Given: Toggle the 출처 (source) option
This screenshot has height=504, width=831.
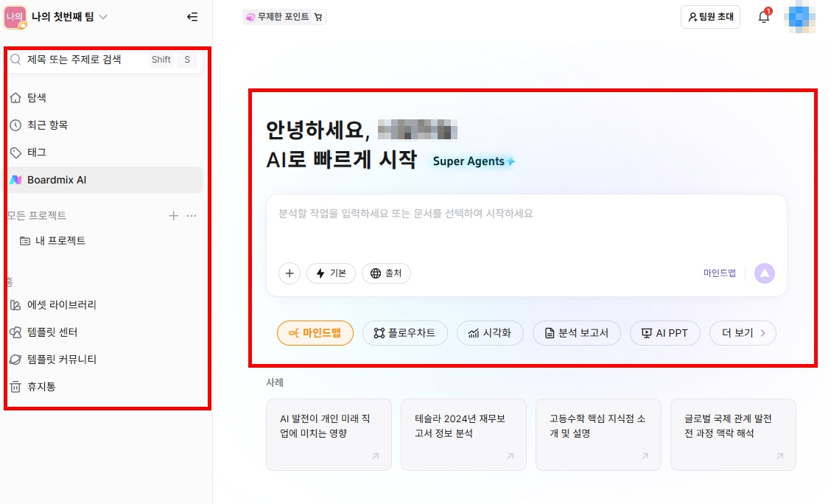Looking at the screenshot, I should pyautogui.click(x=386, y=273).
